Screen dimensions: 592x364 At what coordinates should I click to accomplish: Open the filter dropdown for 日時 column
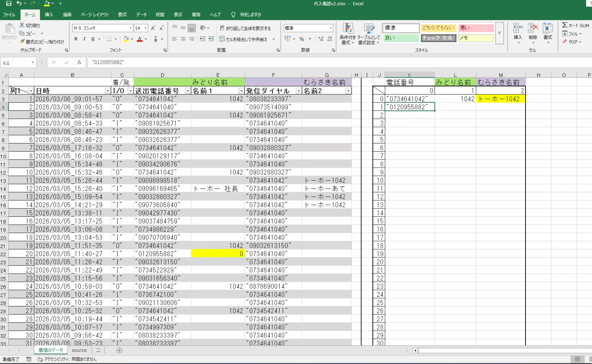coord(108,91)
